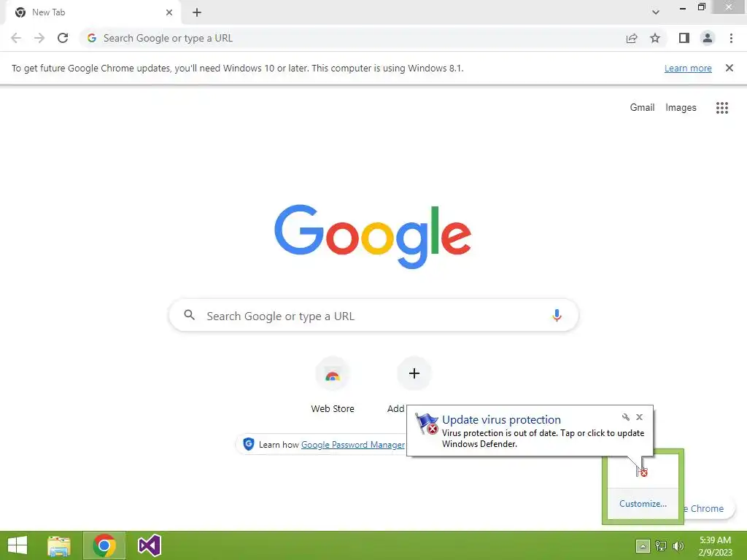Close the virus protection notification
This screenshot has width=747, height=560.
coord(639,417)
